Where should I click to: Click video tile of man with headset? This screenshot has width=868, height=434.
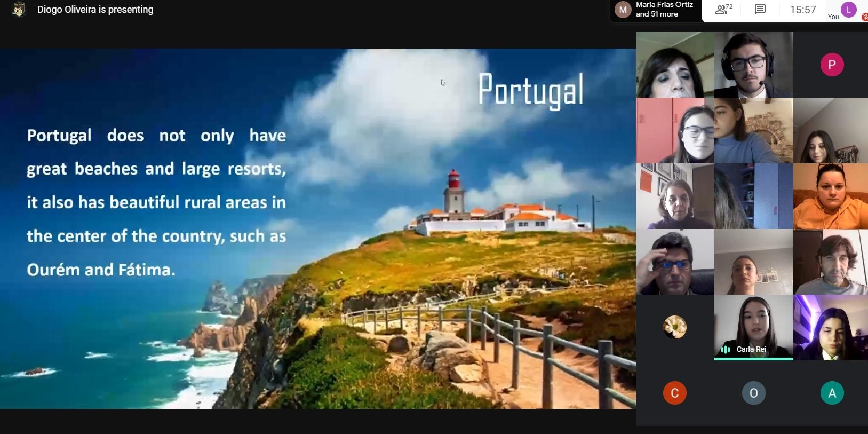coord(753,65)
